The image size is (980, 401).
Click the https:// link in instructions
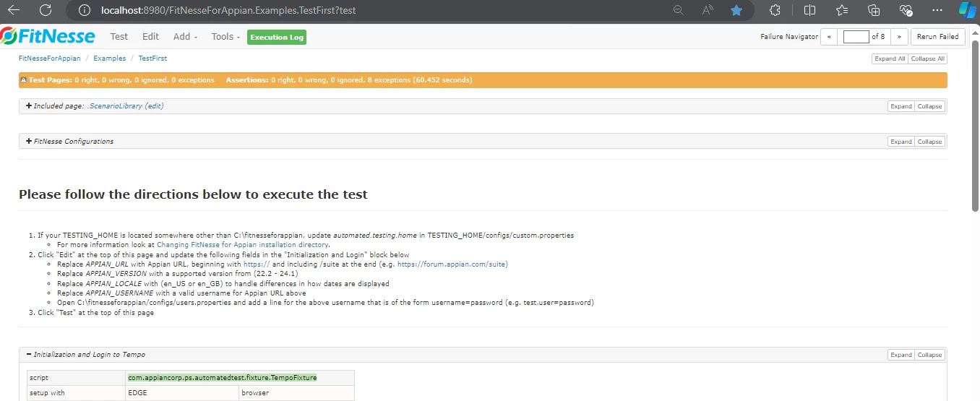[257, 264]
